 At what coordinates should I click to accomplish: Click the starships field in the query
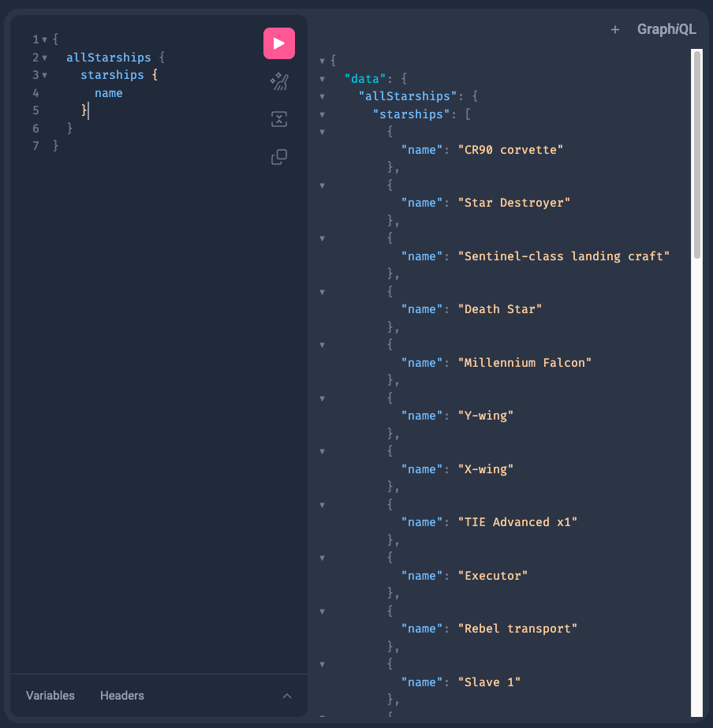(x=112, y=75)
